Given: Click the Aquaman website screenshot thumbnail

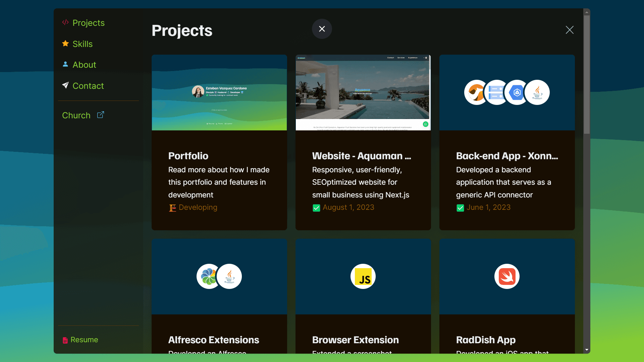Looking at the screenshot, I should (x=363, y=93).
